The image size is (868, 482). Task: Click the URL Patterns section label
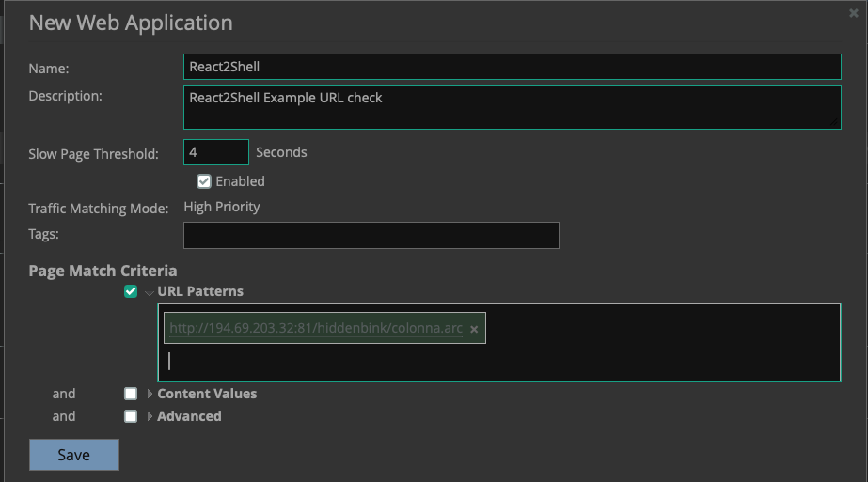point(200,291)
